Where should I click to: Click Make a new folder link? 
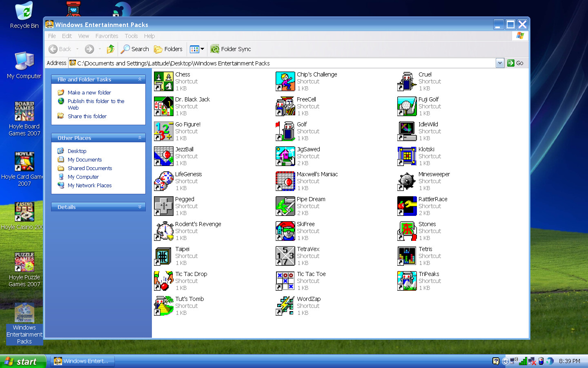coord(89,92)
